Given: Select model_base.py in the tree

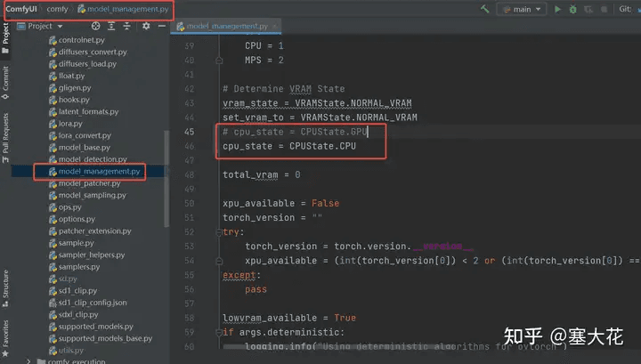Looking at the screenshot, I should click(x=85, y=148).
